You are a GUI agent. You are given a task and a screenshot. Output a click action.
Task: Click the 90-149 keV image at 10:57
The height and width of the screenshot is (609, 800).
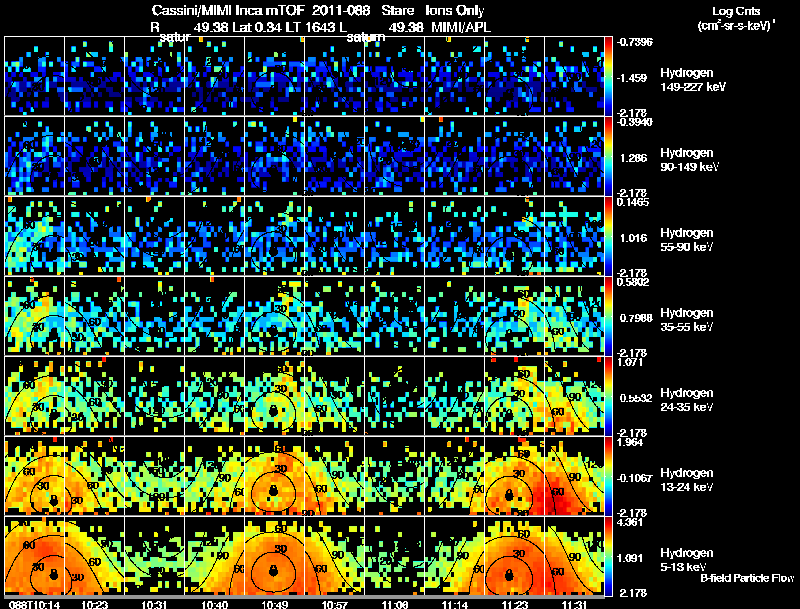(x=334, y=156)
